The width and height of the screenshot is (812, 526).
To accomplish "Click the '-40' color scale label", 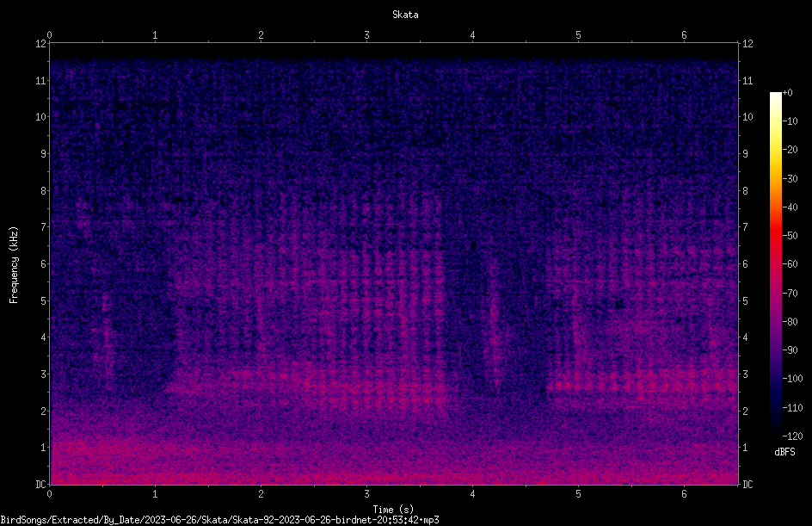I will [790, 207].
